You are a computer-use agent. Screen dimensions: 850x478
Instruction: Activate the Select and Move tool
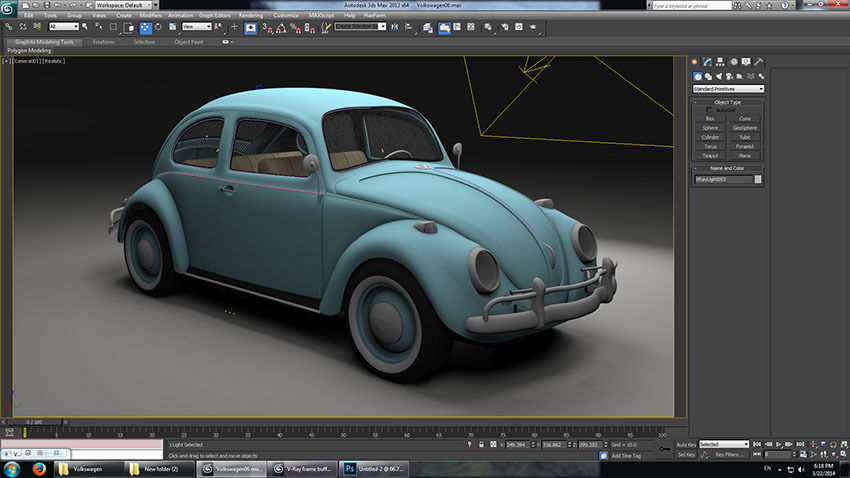tap(145, 27)
